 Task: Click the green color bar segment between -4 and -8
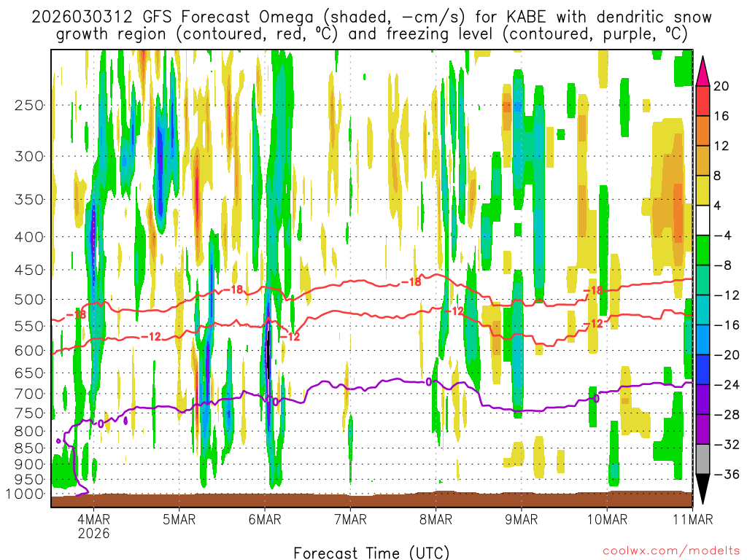[703, 250]
